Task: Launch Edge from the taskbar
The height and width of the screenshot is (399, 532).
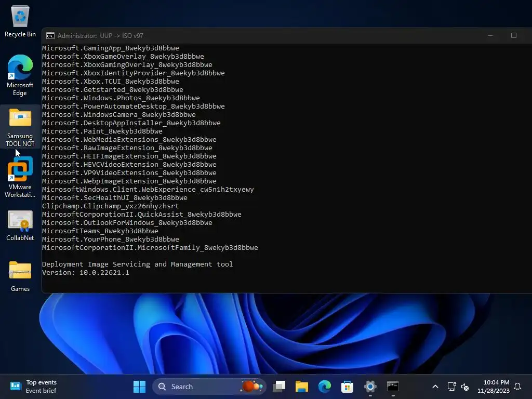Action: tap(324, 387)
